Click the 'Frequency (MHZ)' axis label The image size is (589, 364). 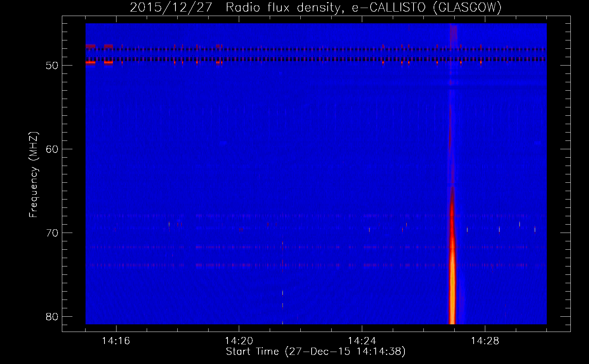click(x=33, y=175)
